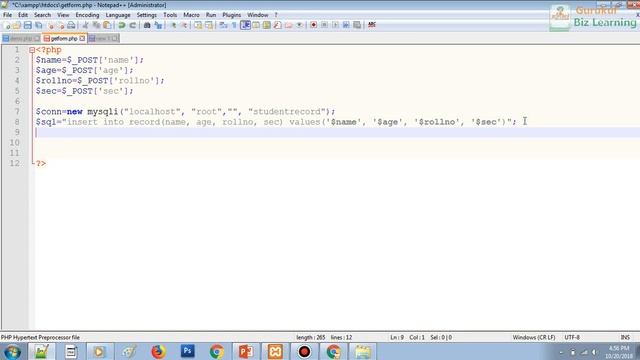Close the getform.php tab with its X
Image resolution: width=640 pixels, height=360 pixels.
[x=82, y=38]
